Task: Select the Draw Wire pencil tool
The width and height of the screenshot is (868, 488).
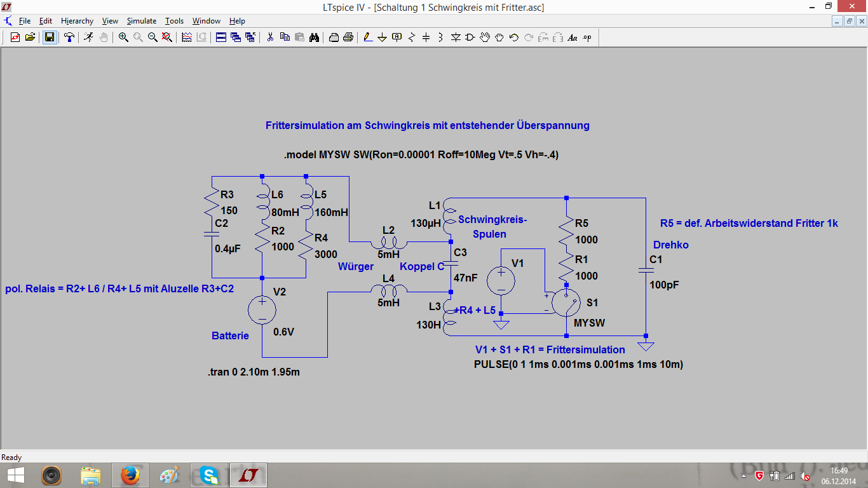Action: [x=368, y=37]
